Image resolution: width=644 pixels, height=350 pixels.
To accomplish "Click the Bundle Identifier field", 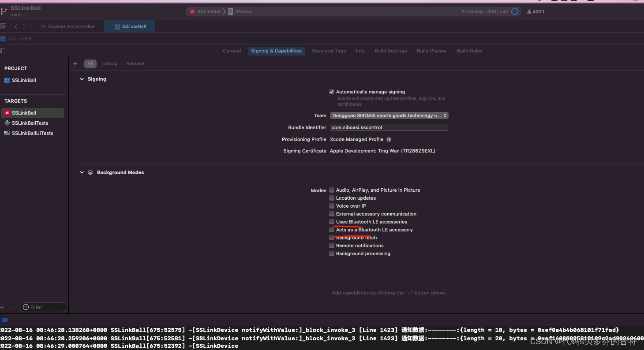I will (x=389, y=127).
